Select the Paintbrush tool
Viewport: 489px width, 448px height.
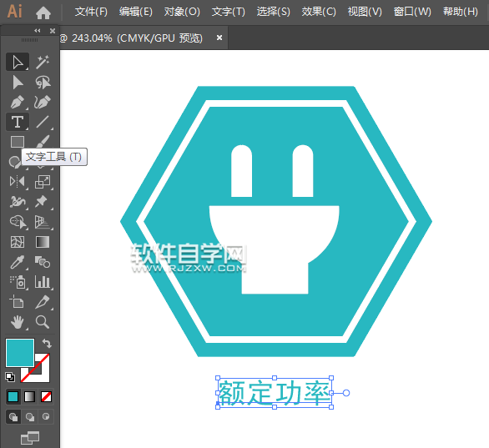click(43, 141)
